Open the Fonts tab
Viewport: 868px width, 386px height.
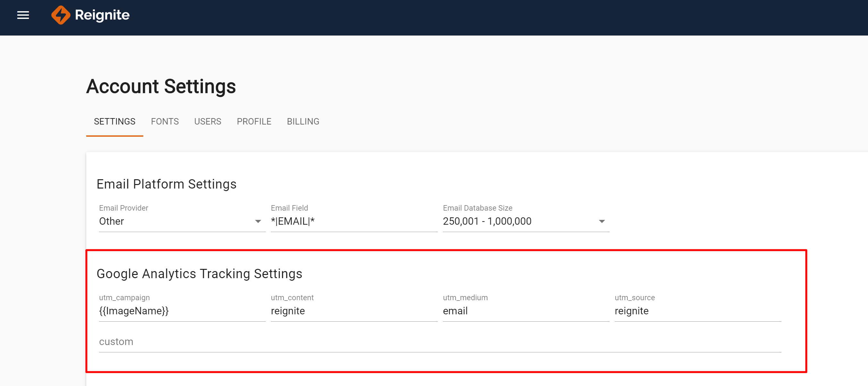165,122
